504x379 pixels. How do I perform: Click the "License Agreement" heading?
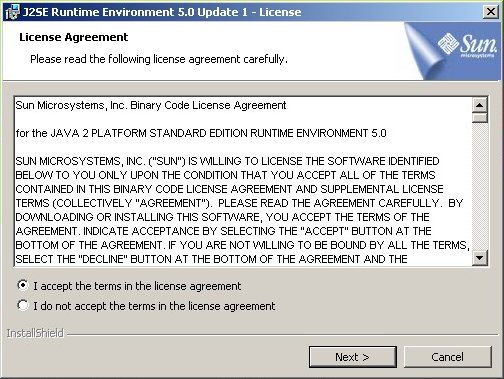pos(74,37)
